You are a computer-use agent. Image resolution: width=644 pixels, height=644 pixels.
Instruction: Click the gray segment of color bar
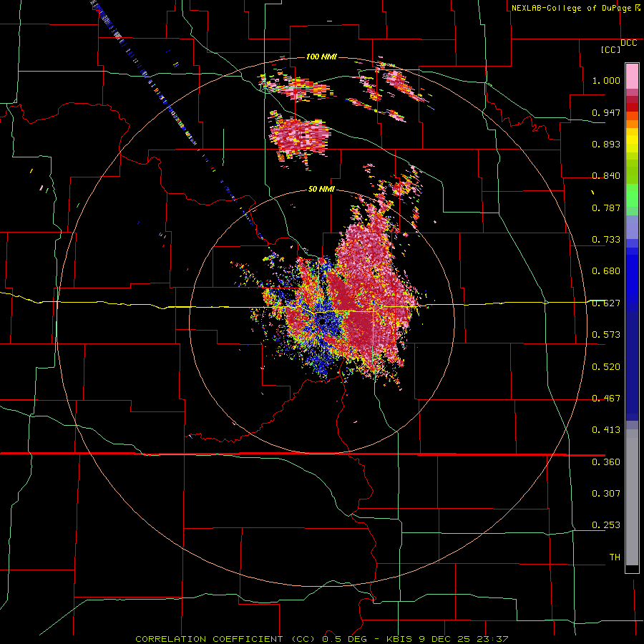(x=632, y=497)
